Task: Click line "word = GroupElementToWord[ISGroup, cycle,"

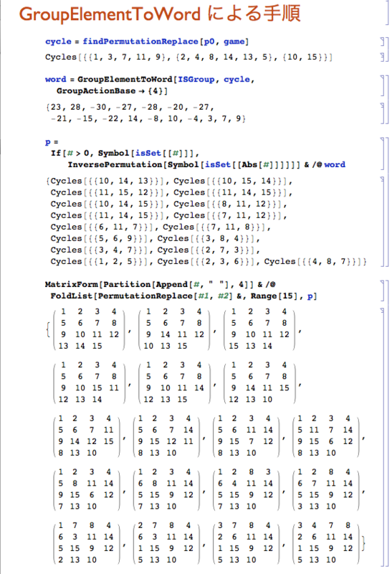Action: 150,80
